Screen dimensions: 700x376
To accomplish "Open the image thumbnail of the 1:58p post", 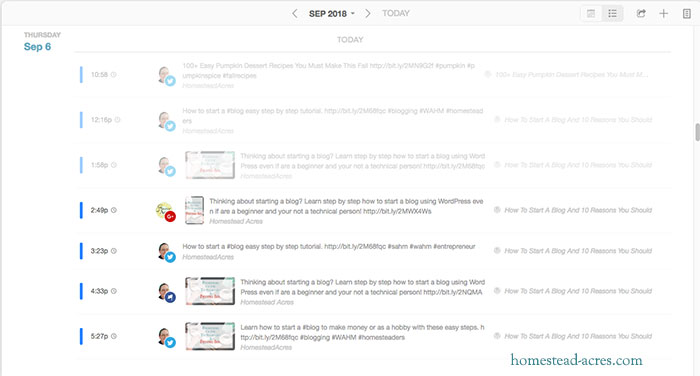I will (210, 165).
